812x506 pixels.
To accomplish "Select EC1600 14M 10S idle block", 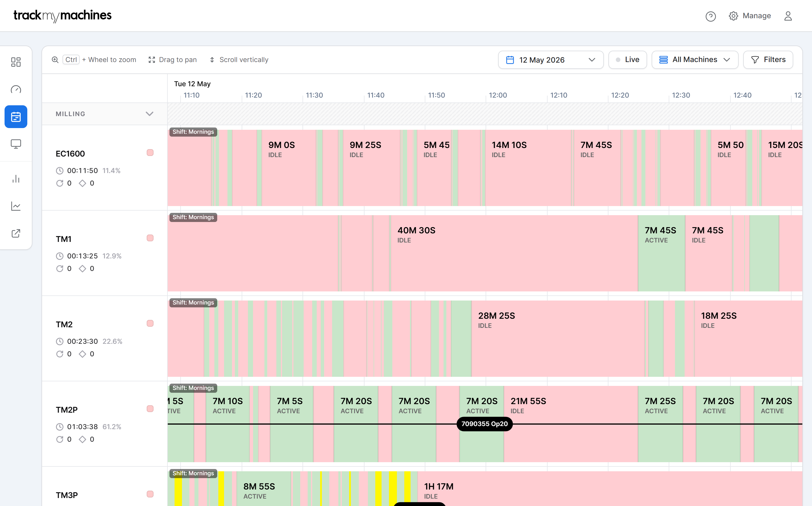I will pyautogui.click(x=528, y=168).
